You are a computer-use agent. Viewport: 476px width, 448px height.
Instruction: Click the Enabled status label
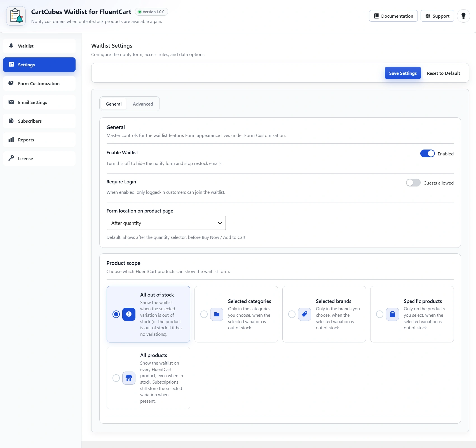(445, 154)
